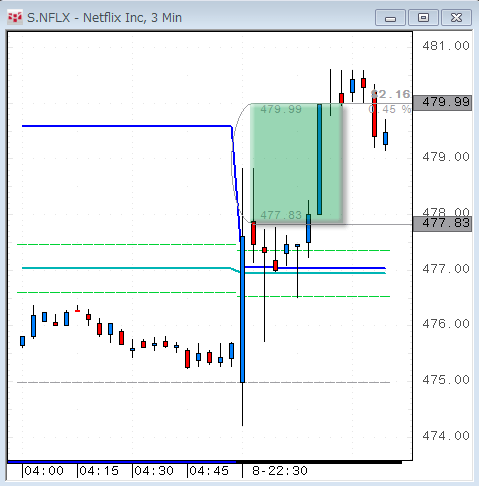Click the 477.83 price marker on axis

point(442,223)
